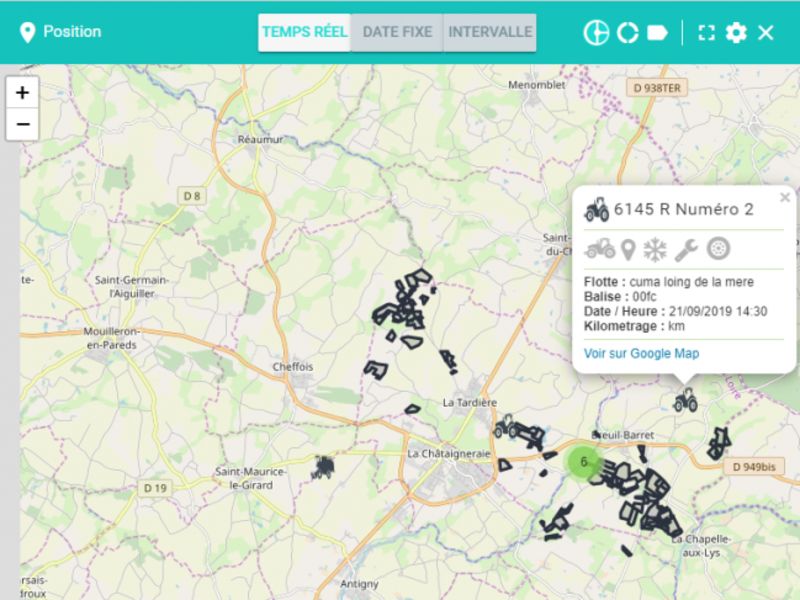800x600 pixels.
Task: Zoom in the map with plus button
Action: click(x=22, y=92)
